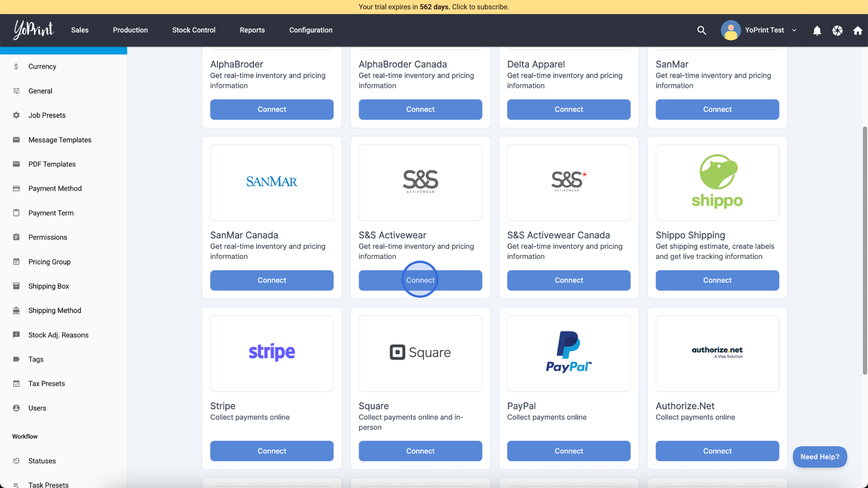Image resolution: width=868 pixels, height=488 pixels.
Task: Connect the SanMar Canada integration
Action: [x=272, y=280]
